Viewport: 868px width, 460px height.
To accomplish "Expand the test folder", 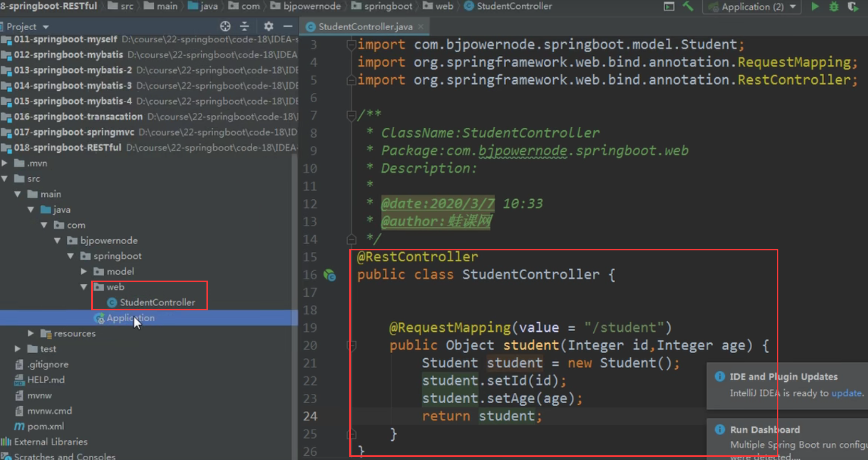I will point(18,349).
